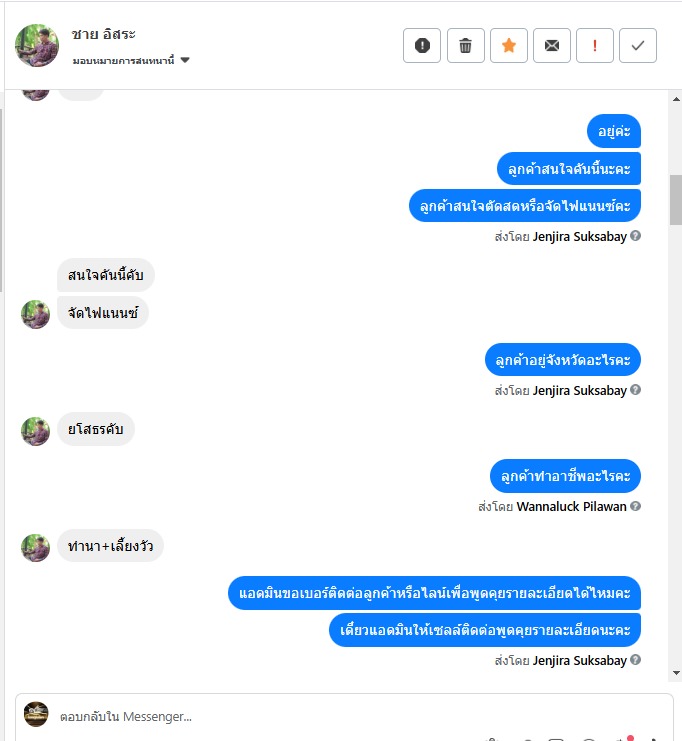Toggle the orange star follow-up marker
682x741 pixels.
pos(509,45)
